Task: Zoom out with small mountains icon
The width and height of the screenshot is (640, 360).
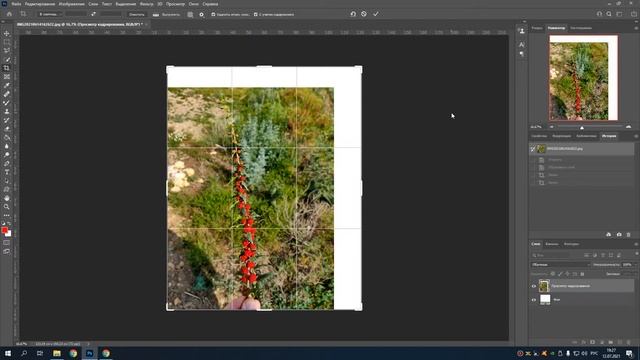Action: click(x=552, y=127)
